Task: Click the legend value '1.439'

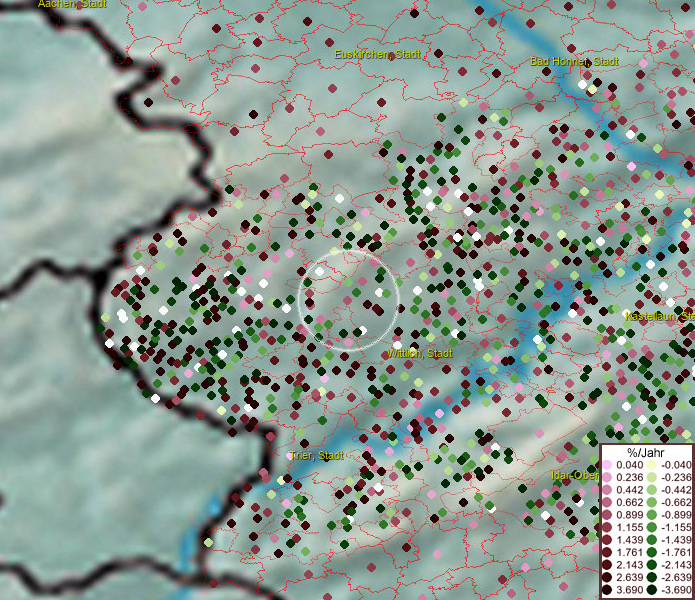Action: coord(629,540)
